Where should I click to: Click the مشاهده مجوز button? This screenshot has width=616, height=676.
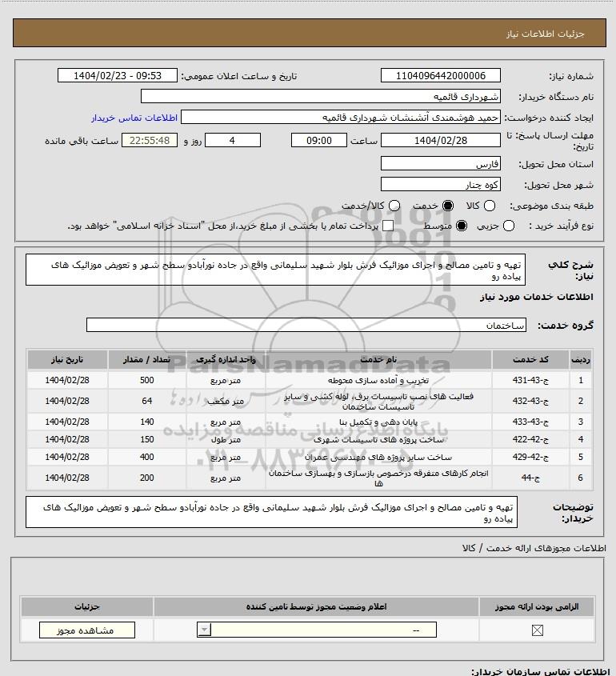click(86, 630)
